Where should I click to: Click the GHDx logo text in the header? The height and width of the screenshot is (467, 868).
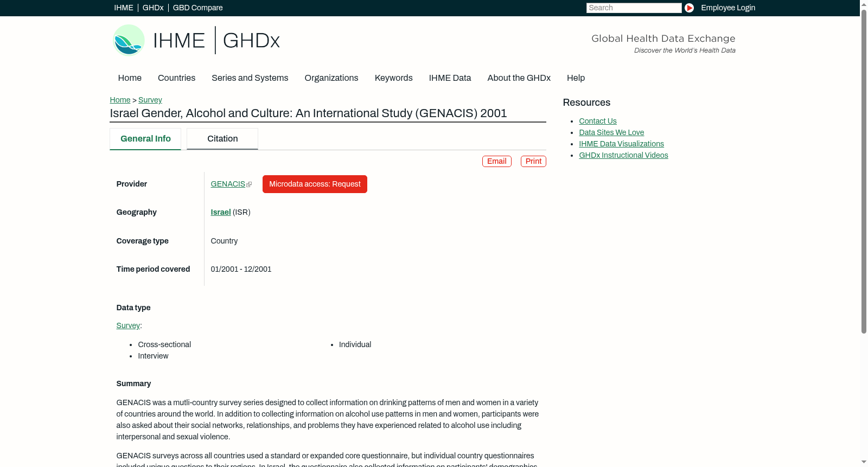tap(251, 41)
